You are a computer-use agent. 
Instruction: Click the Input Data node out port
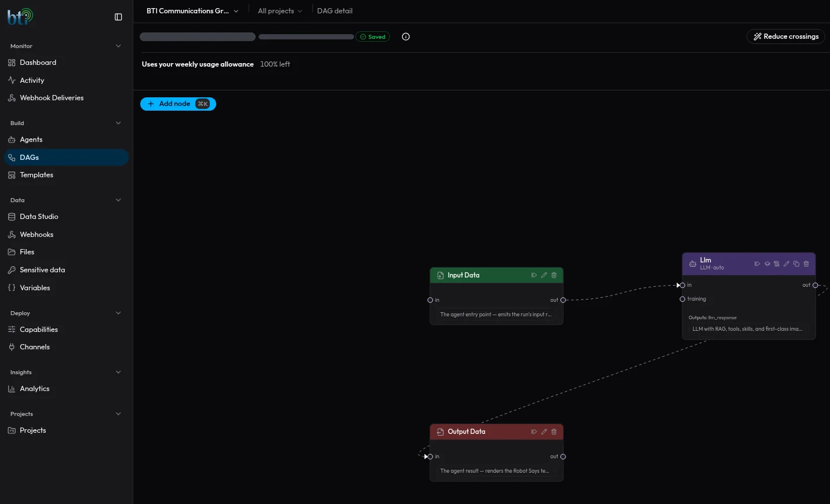click(x=563, y=300)
